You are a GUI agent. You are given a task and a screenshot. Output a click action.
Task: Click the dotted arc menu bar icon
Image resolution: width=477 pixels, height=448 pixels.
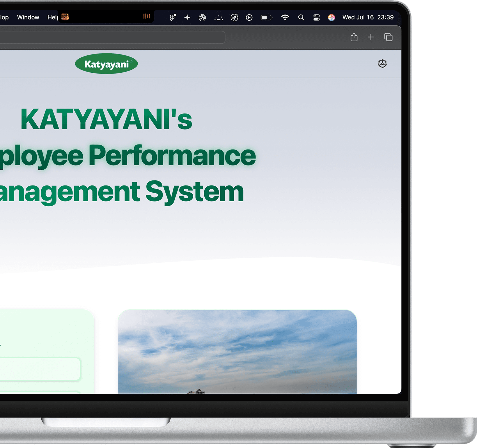pyautogui.click(x=218, y=18)
